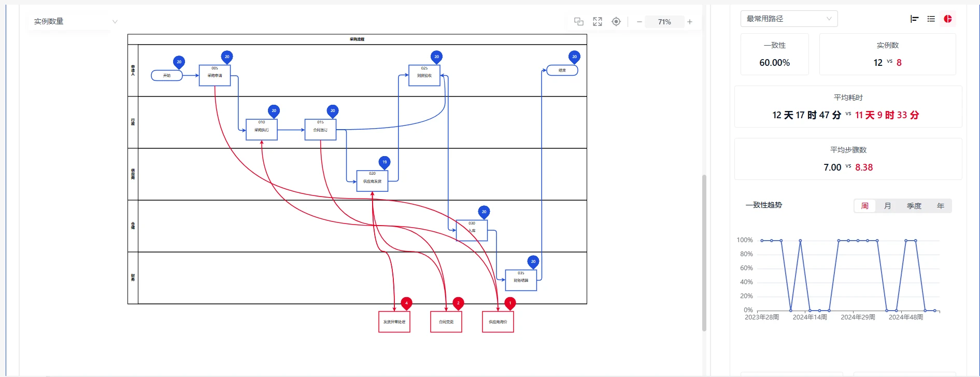
Task: Click the 平均耗时 label
Action: pos(848,97)
